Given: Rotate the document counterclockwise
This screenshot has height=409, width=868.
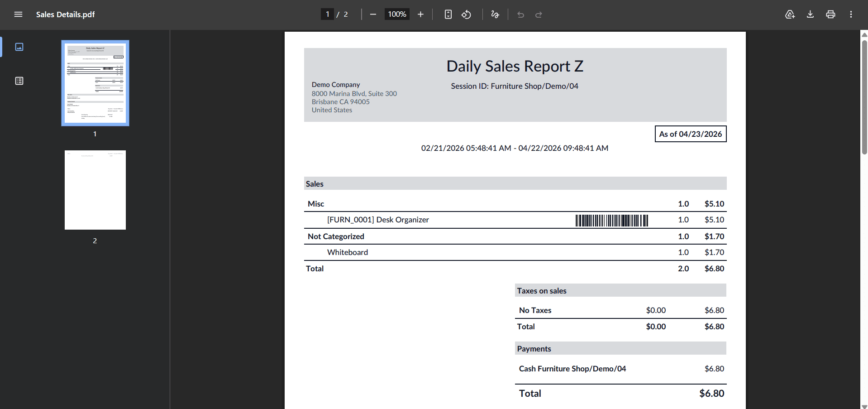Looking at the screenshot, I should click(467, 14).
